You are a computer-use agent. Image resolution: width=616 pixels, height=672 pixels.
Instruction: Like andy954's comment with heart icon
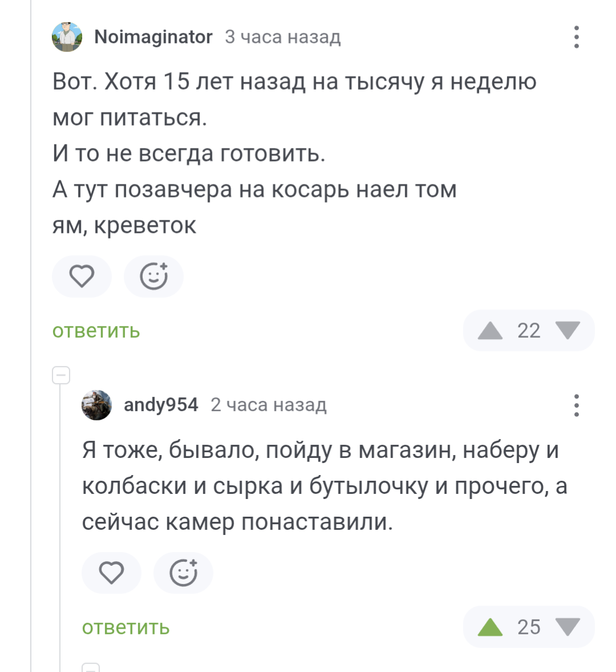111,573
